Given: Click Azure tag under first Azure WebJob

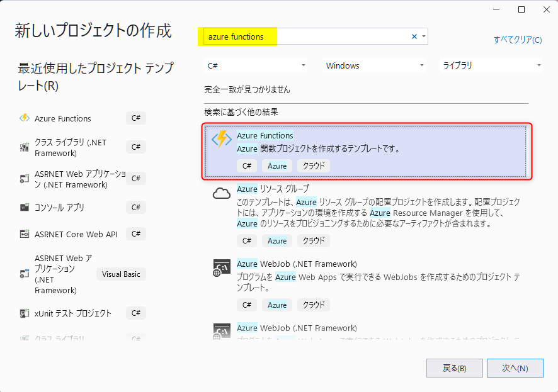Looking at the screenshot, I should 277,305.
